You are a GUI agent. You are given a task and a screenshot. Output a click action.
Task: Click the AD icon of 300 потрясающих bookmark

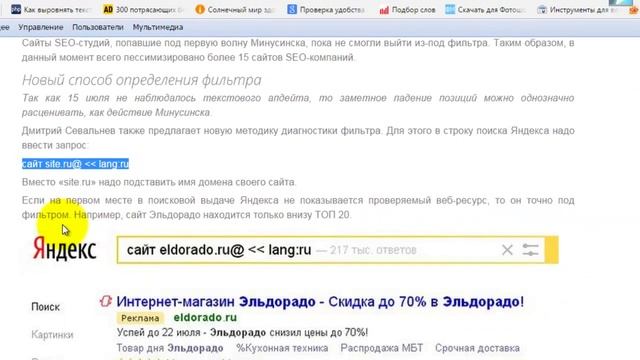[x=108, y=9]
